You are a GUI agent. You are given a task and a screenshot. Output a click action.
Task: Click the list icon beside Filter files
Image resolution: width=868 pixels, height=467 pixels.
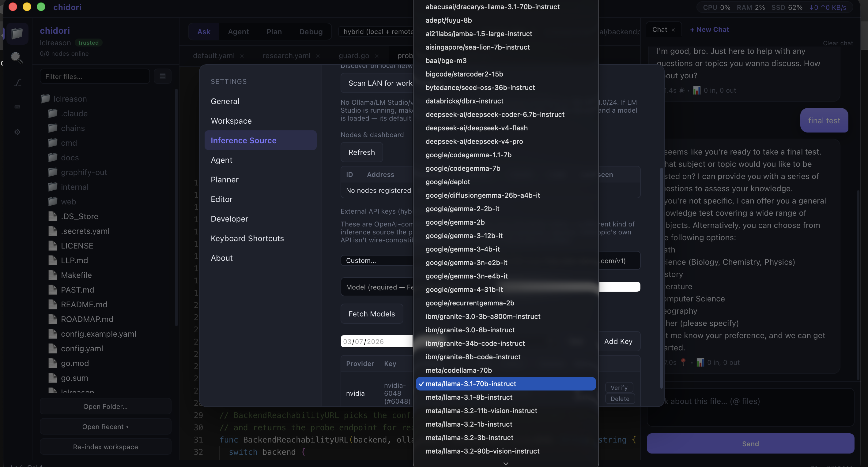pyautogui.click(x=162, y=77)
